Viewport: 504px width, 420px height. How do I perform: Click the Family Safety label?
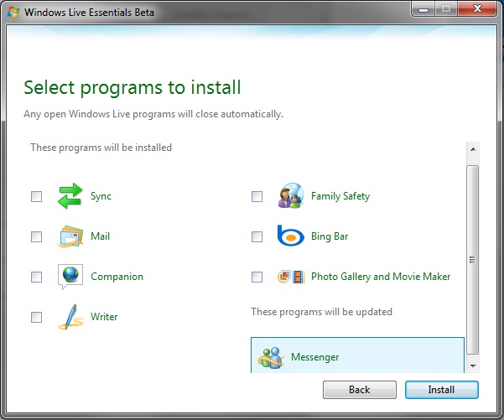point(340,196)
